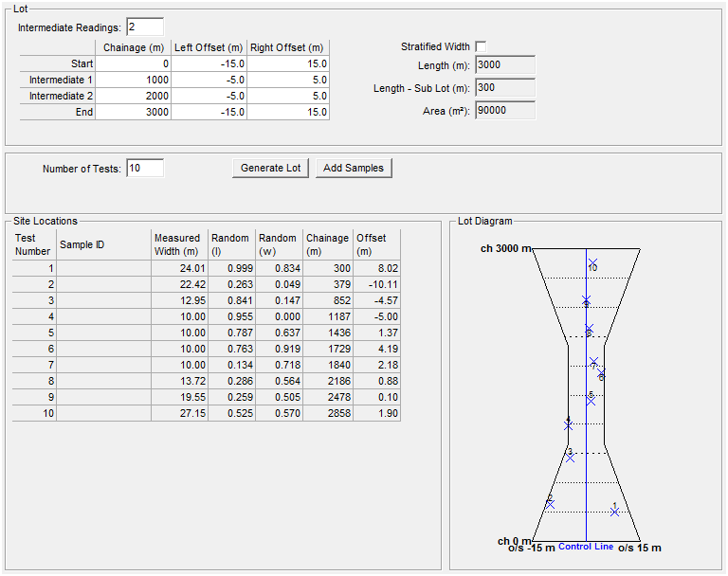Focus the Intermediate Readings input field
The image size is (728, 576).
[144, 27]
